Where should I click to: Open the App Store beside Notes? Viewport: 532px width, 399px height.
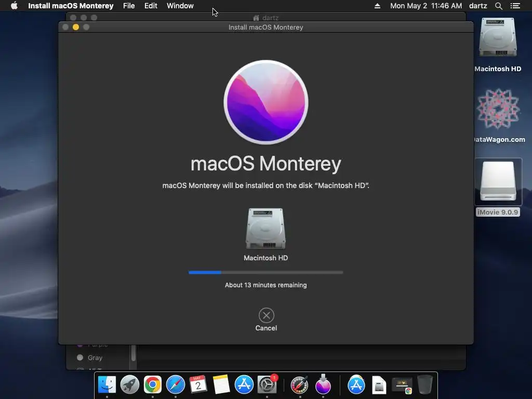(x=244, y=384)
